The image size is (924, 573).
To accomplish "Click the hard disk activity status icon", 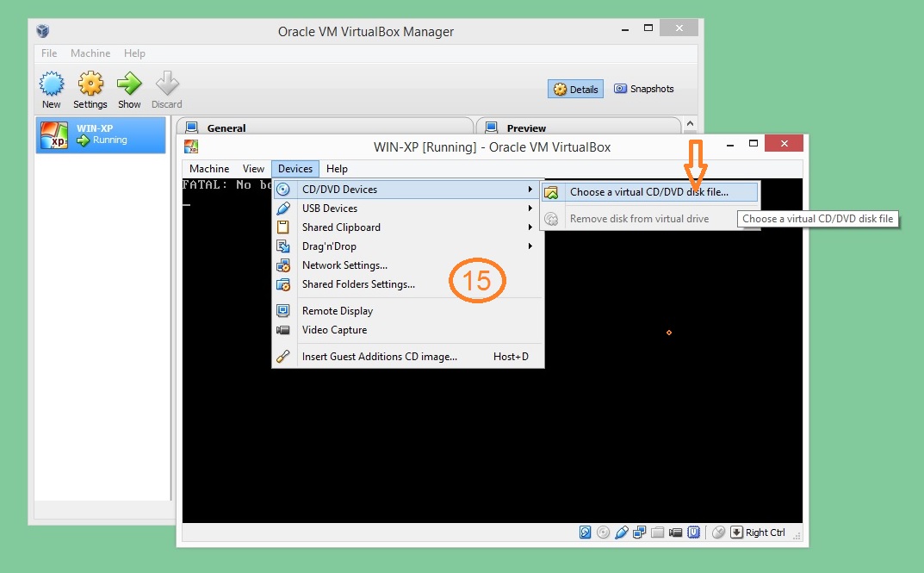I will pos(586,533).
